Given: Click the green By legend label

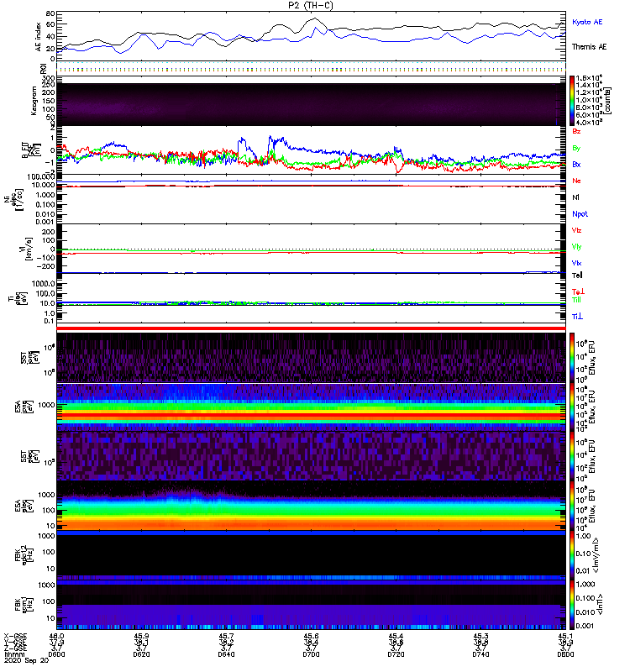Looking at the screenshot, I should click(576, 149).
